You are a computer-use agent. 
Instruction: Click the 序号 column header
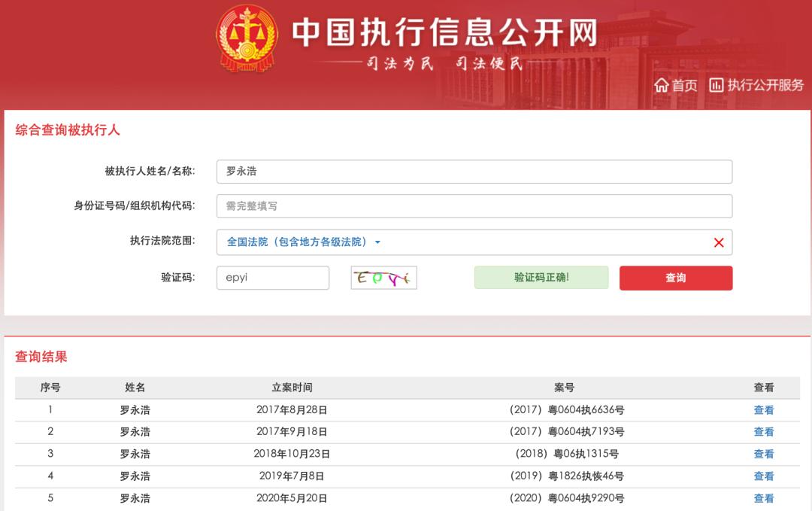[50, 388]
